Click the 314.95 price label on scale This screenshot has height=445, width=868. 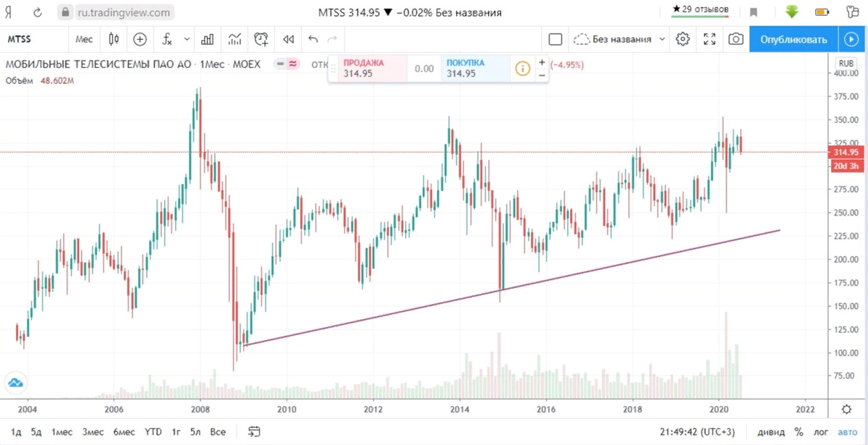tap(846, 152)
